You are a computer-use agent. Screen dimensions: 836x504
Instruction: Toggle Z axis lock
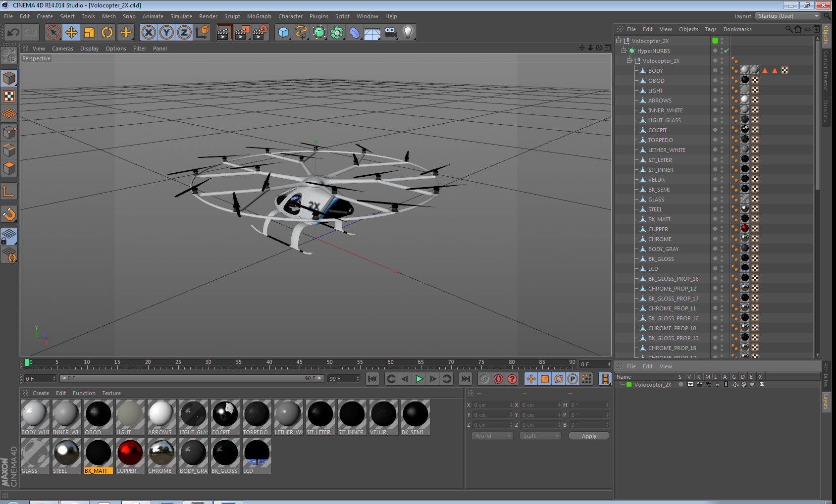[x=184, y=33]
